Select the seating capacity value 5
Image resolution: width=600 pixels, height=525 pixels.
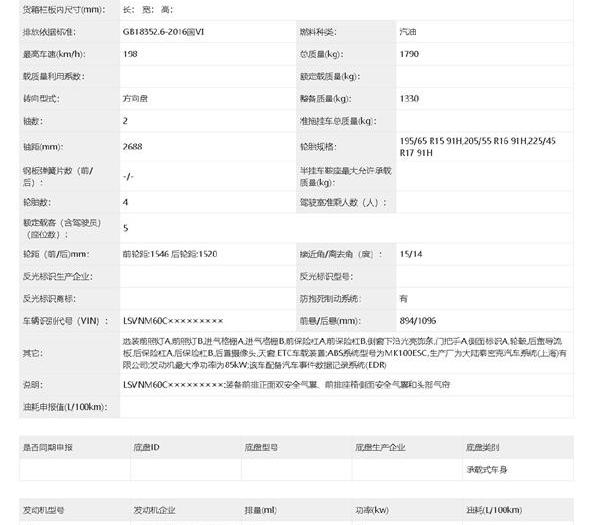tap(126, 228)
